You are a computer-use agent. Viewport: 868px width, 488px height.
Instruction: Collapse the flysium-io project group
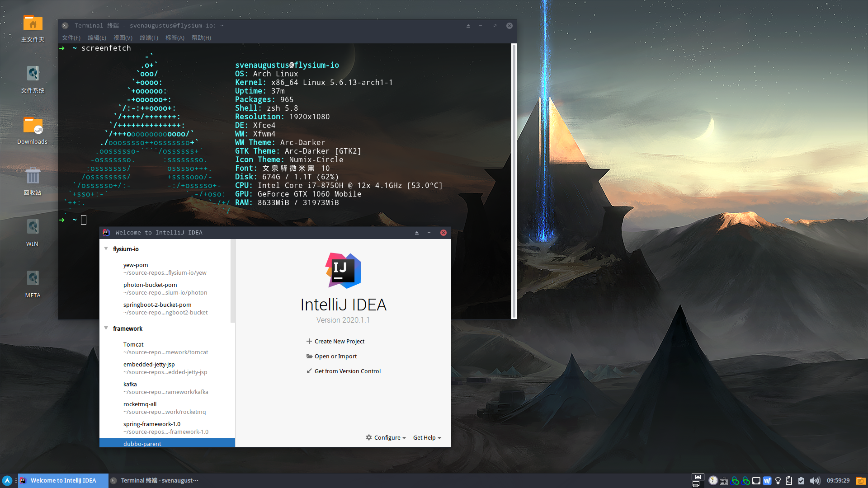(x=106, y=249)
